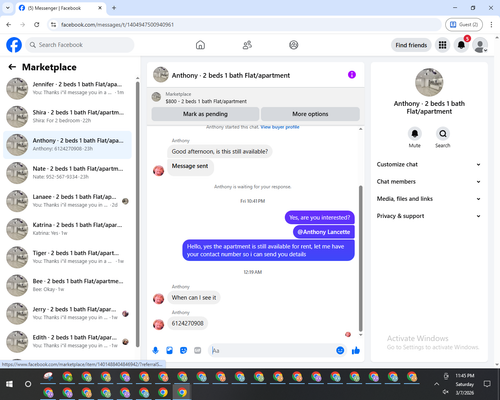Open the $800 Marketplace listing banner
This screenshot has height=400, width=500.
click(x=256, y=98)
